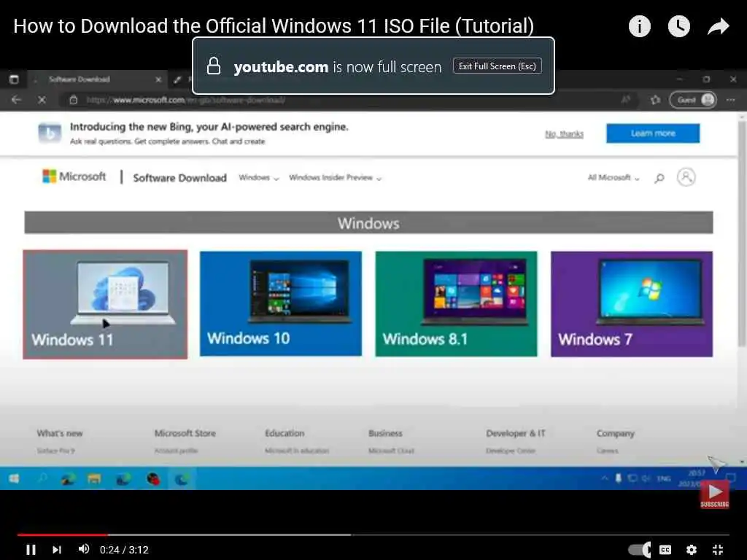Viewport: 747px width, 560px height.
Task: Select the Windows 7 tile
Action: [x=632, y=304]
